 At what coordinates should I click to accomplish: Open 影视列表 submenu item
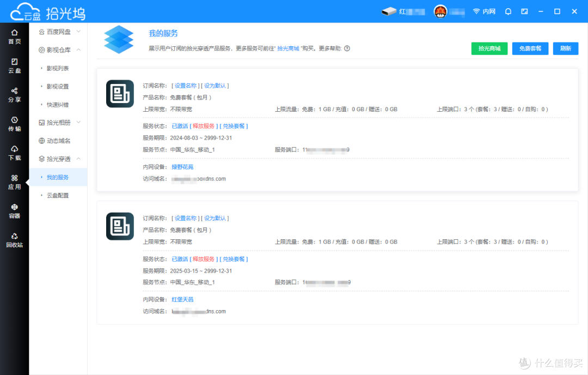point(58,68)
